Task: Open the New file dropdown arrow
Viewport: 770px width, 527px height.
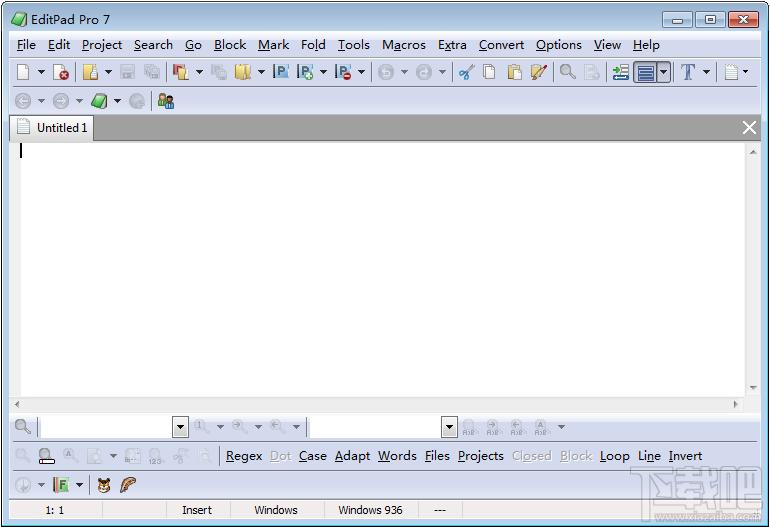Action: pos(41,72)
